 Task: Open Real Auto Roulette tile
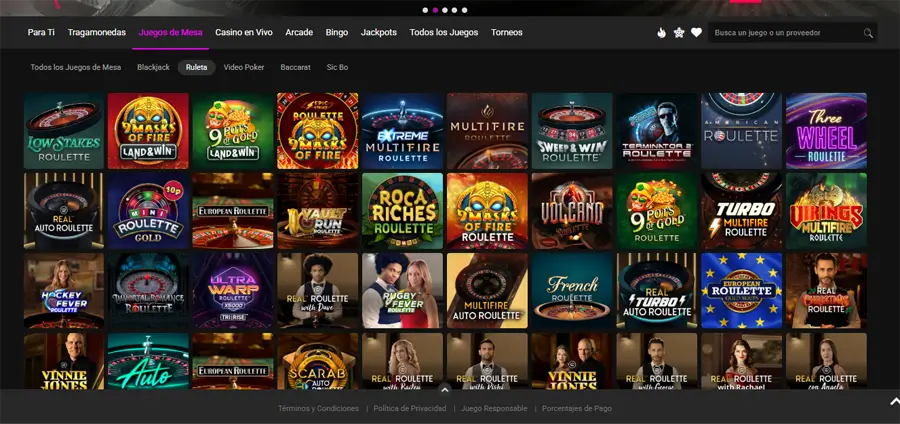click(64, 211)
